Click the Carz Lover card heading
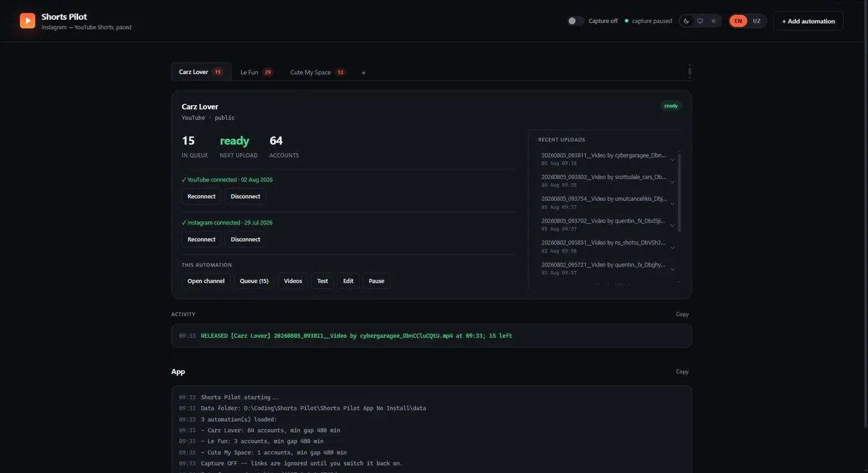The width and height of the screenshot is (868, 473). [x=200, y=107]
